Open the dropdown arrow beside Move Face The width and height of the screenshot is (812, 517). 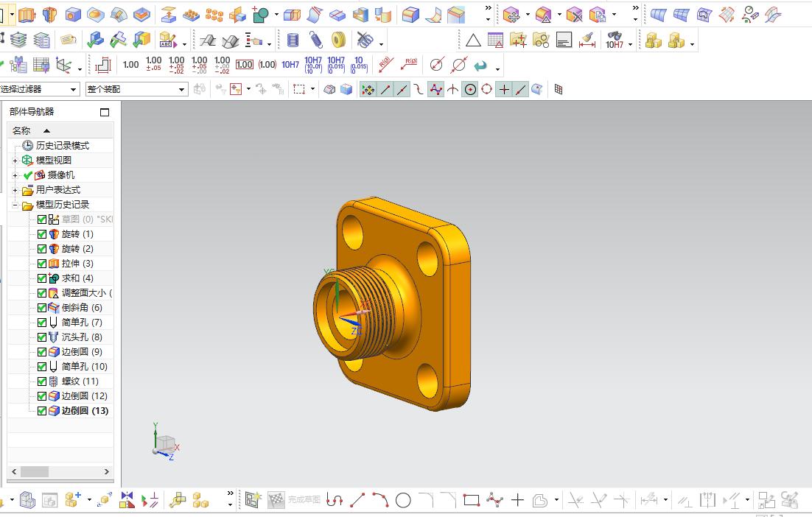528,15
